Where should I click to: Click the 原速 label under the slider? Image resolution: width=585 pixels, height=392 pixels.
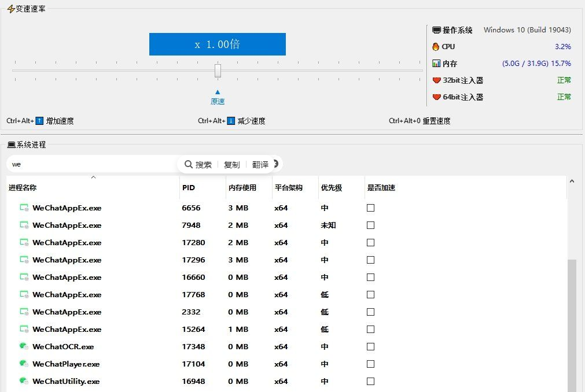point(218,101)
